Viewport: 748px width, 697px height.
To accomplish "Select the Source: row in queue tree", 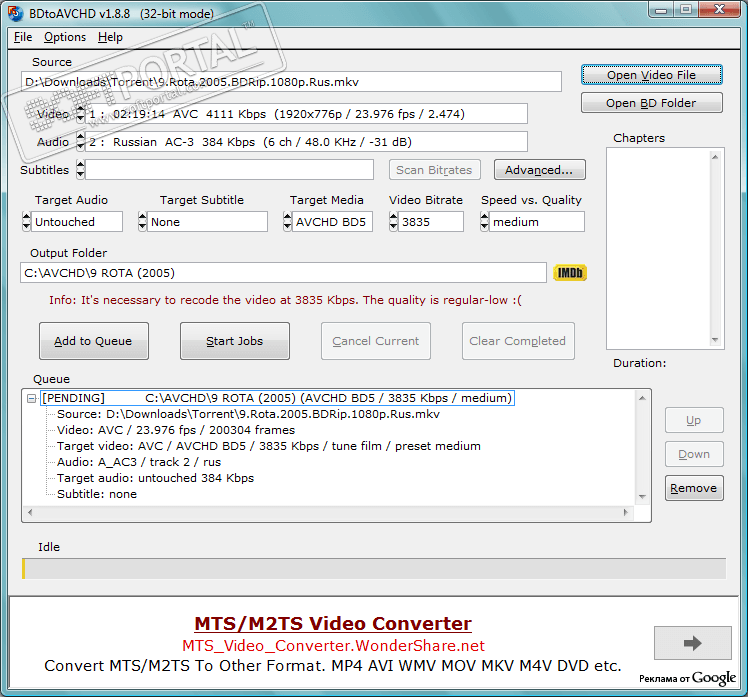I will point(248,414).
